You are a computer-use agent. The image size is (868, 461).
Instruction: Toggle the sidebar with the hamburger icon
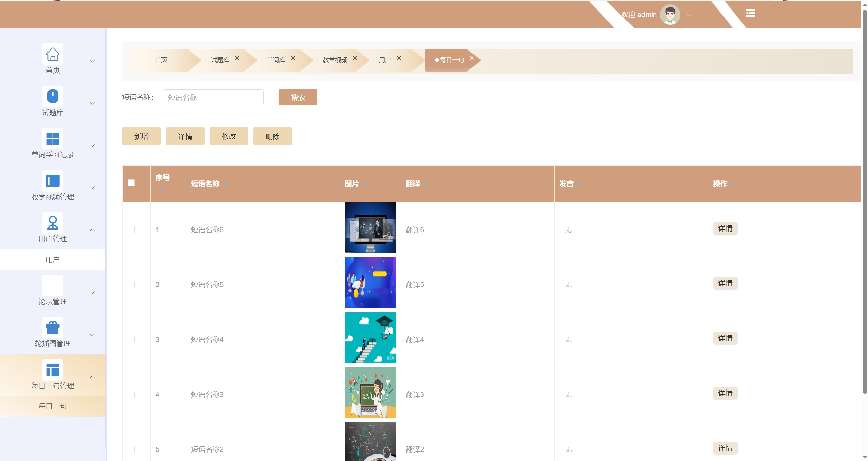click(750, 13)
